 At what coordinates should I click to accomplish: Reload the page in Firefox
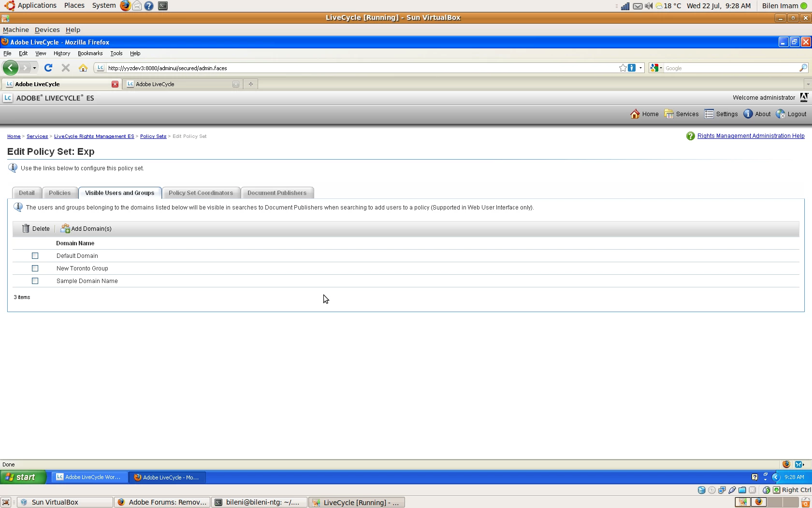(48, 68)
